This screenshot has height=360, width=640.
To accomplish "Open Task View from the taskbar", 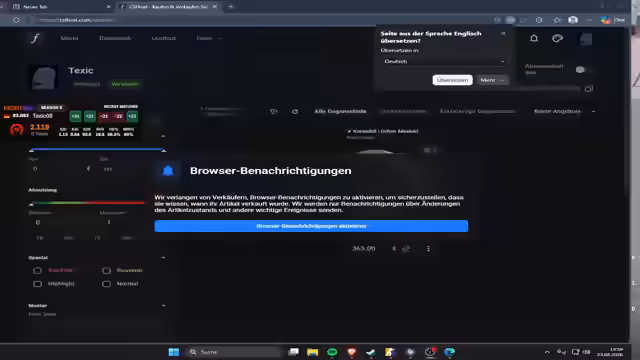I will (293, 352).
